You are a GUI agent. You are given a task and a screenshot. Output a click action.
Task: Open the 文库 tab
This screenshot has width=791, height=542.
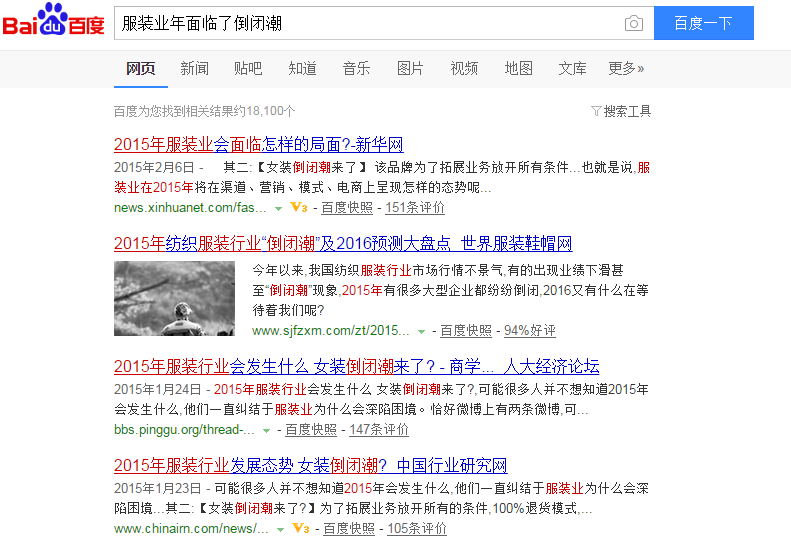click(x=573, y=69)
